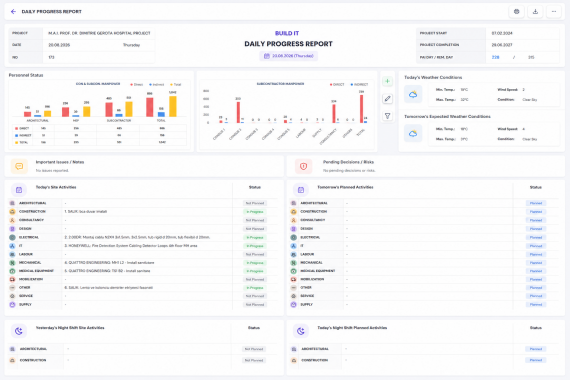The height and width of the screenshot is (380, 570).
Task: Toggle Direct legend in Con & Subcon manpower chart
Action: (x=137, y=84)
